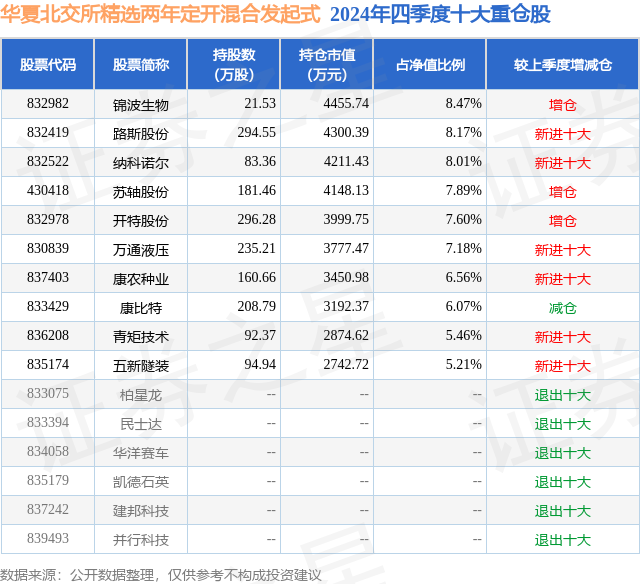The image size is (640, 584).
Task: Click the 占净值比例 column header
Action: [x=430, y=64]
